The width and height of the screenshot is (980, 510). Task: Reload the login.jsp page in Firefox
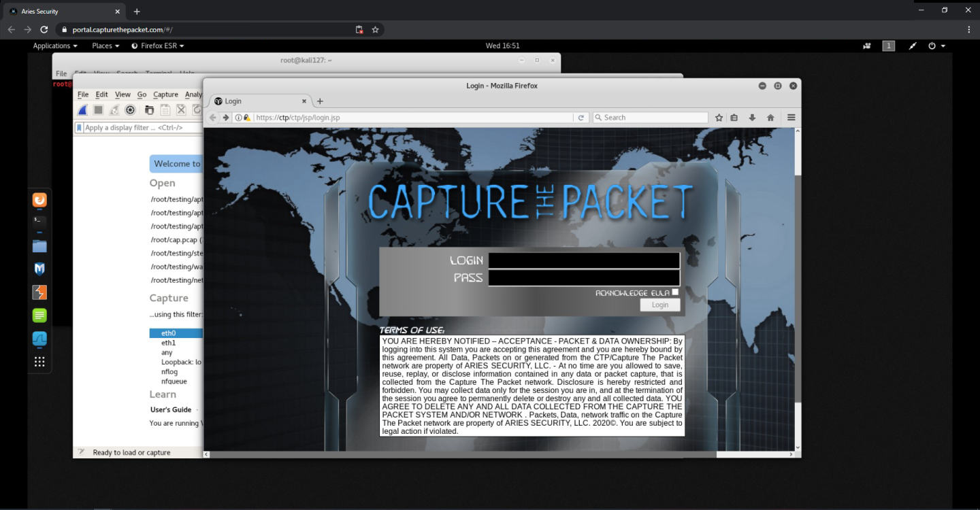click(581, 118)
